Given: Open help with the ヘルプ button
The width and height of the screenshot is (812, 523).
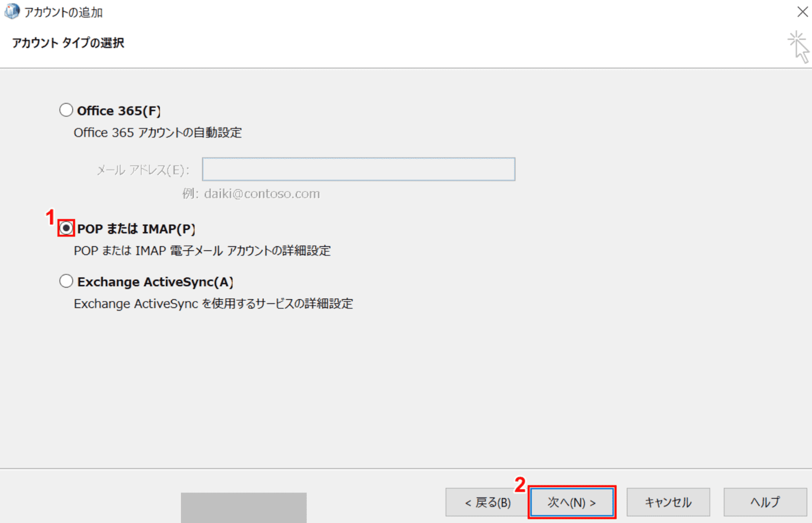Looking at the screenshot, I should pos(765,502).
